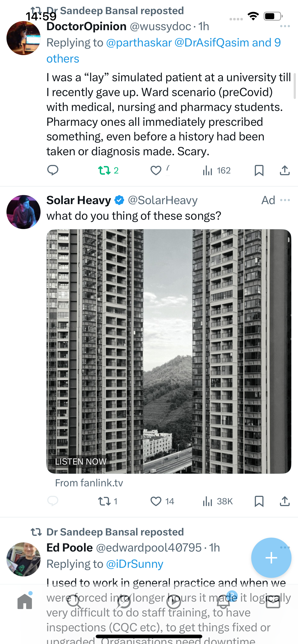
Task: Open the Solar Heavy ad image
Action: [169, 351]
